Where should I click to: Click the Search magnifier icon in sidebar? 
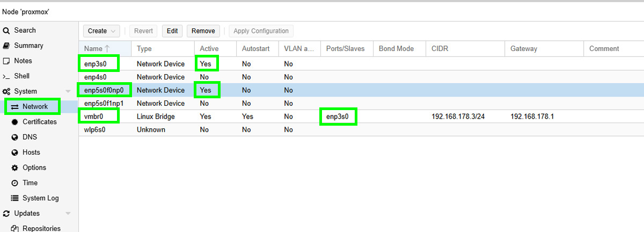(6, 31)
